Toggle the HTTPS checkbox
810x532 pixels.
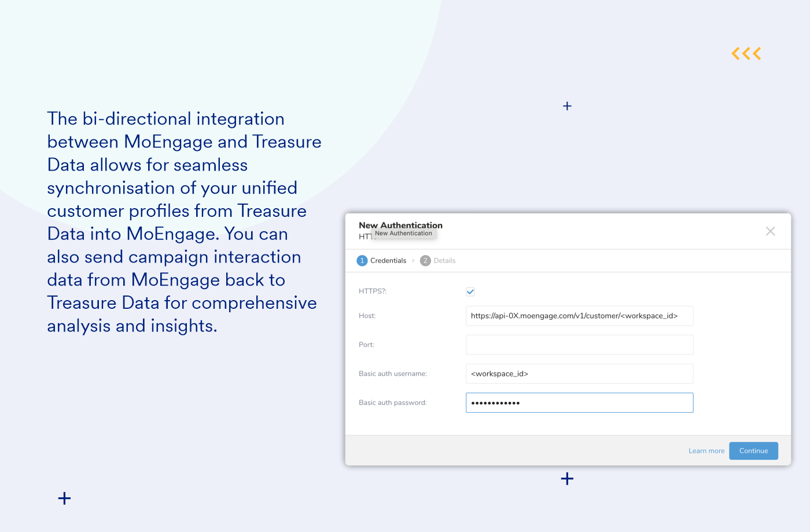pyautogui.click(x=470, y=292)
